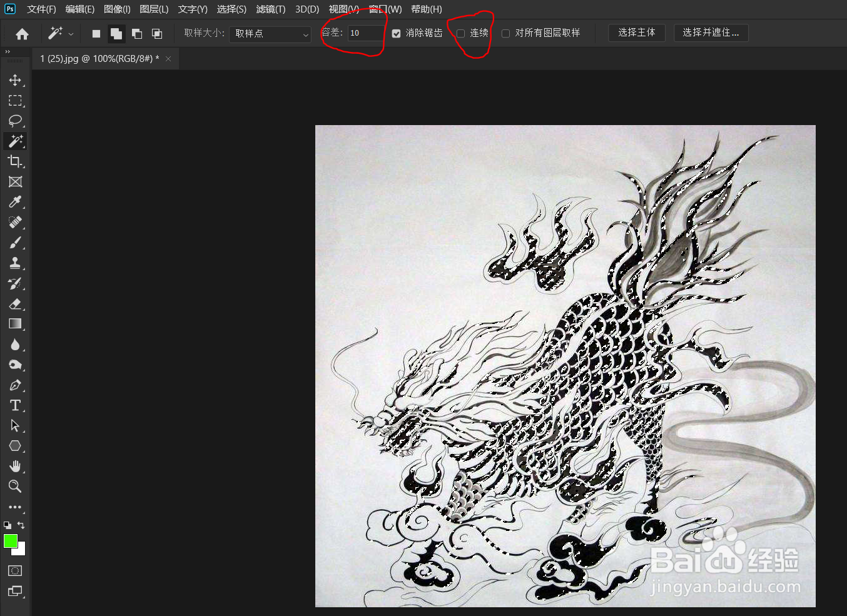Select the Move tool
Screen dimensions: 847x616
15,80
